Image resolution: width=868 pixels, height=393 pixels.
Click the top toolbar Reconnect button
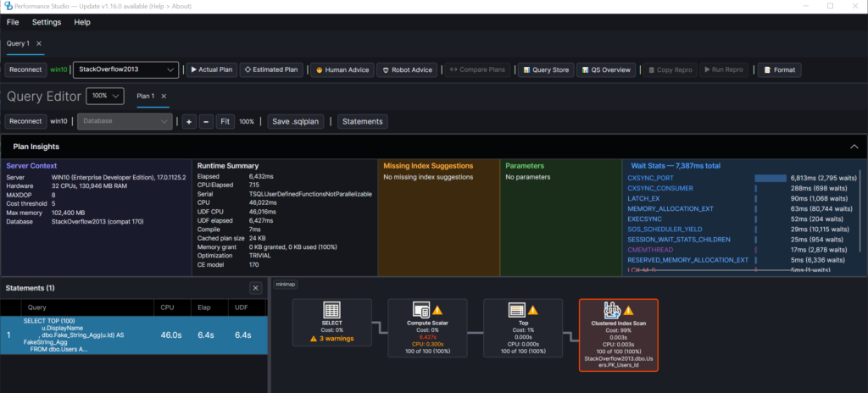pyautogui.click(x=25, y=69)
